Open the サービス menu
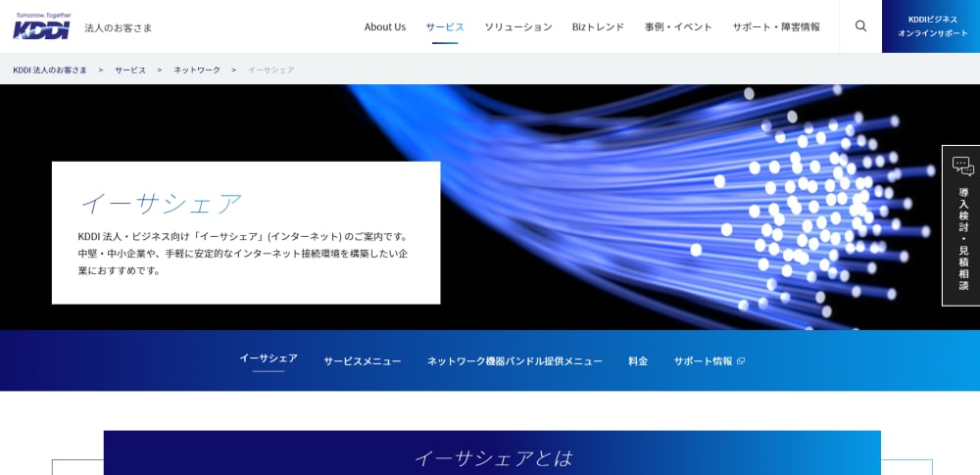Image resolution: width=980 pixels, height=475 pixels. click(445, 26)
